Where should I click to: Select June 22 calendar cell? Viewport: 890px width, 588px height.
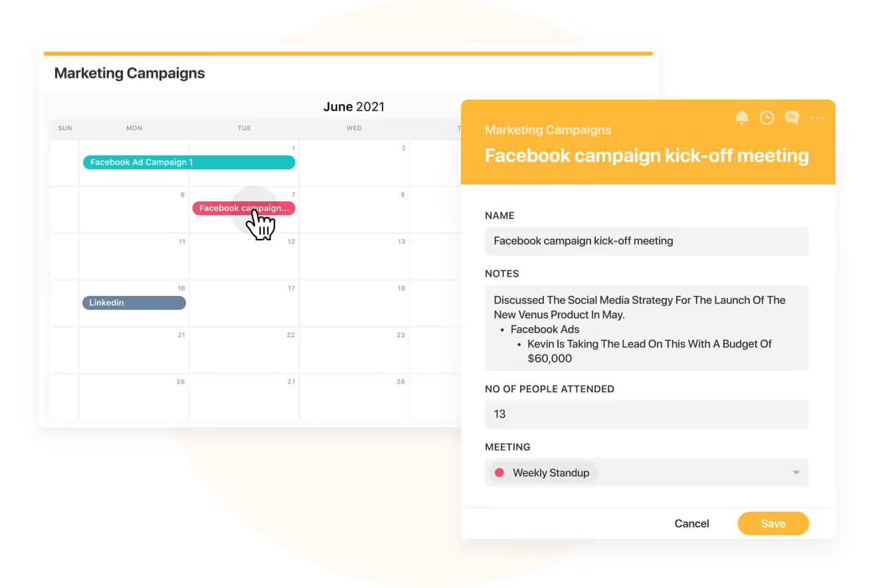click(244, 352)
